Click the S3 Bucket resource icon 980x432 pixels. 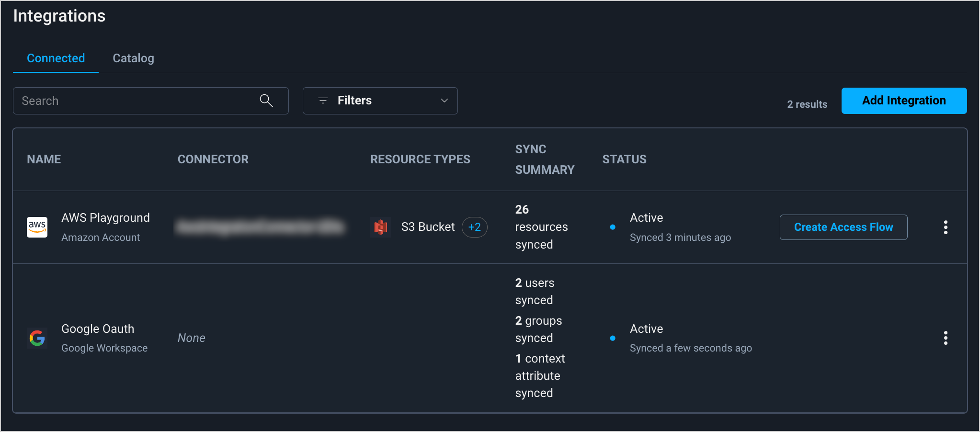coord(381,227)
